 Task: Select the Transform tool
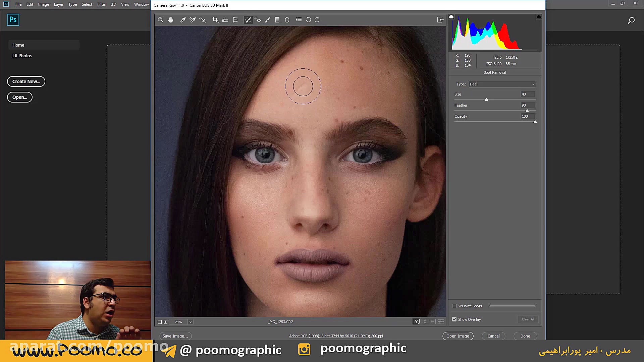(235, 19)
